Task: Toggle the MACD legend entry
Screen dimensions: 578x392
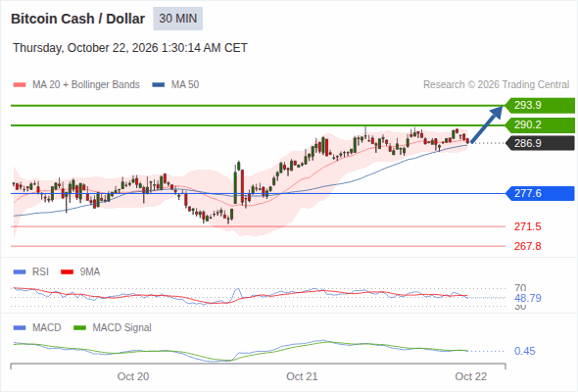Action: pos(37,327)
